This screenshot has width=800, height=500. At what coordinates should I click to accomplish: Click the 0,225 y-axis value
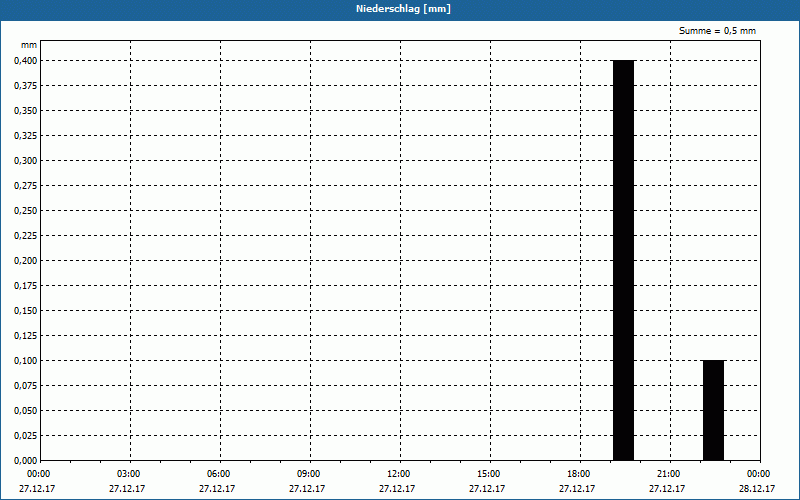(x=26, y=236)
